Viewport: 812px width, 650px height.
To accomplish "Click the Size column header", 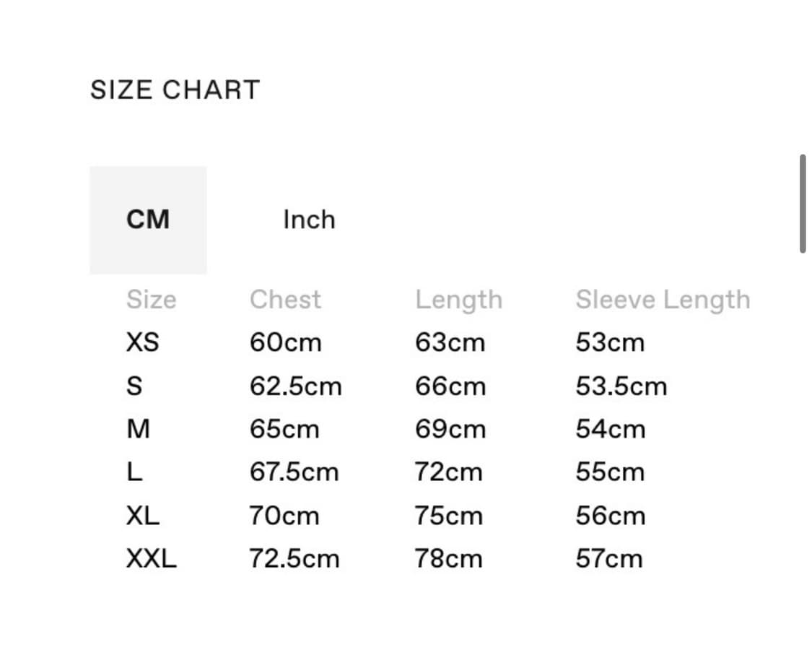I will (x=151, y=300).
